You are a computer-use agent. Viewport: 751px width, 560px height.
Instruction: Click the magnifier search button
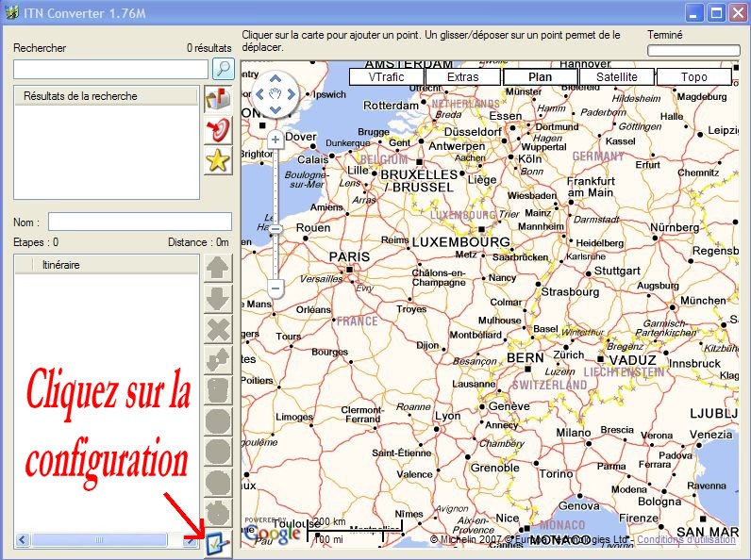click(224, 69)
